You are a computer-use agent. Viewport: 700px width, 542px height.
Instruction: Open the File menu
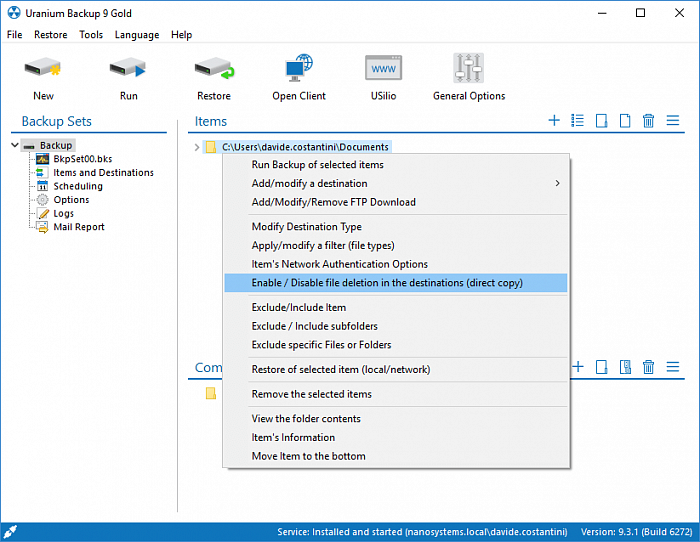14,35
